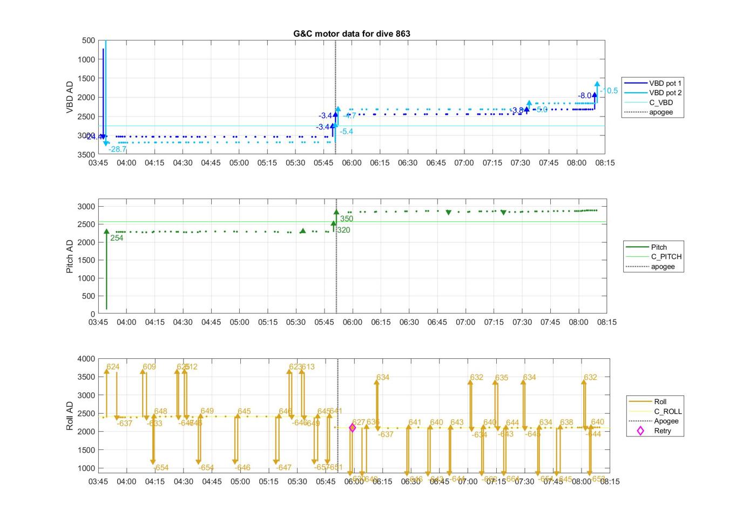Click the "649" data label on Roll plot
The image size is (756, 532).
tap(207, 411)
